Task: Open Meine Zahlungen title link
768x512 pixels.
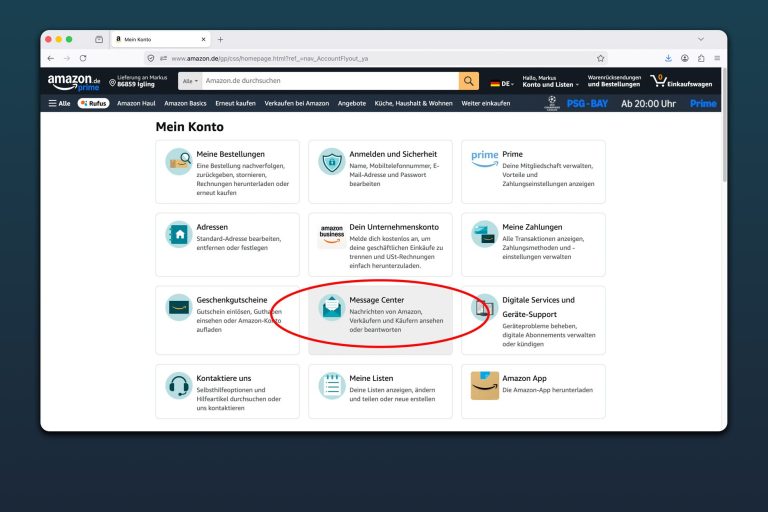Action: click(x=532, y=227)
